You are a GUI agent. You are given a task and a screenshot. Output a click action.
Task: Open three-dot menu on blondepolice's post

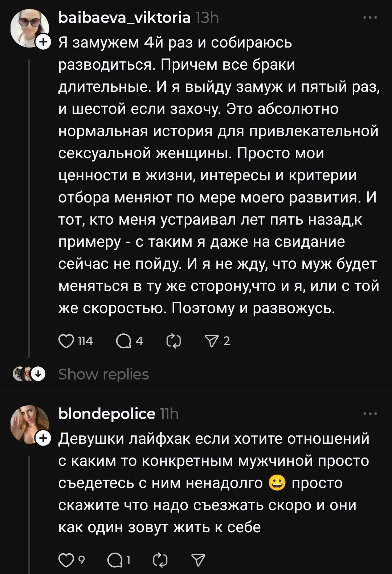click(x=370, y=414)
